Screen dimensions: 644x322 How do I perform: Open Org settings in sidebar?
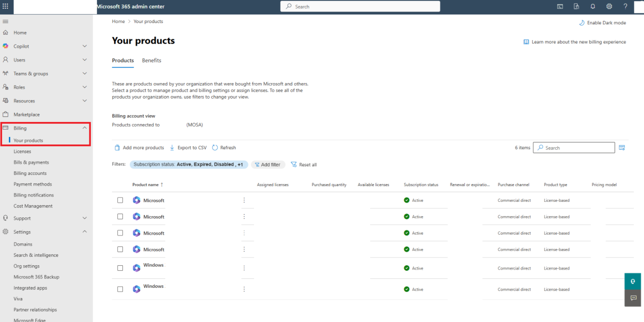26,266
